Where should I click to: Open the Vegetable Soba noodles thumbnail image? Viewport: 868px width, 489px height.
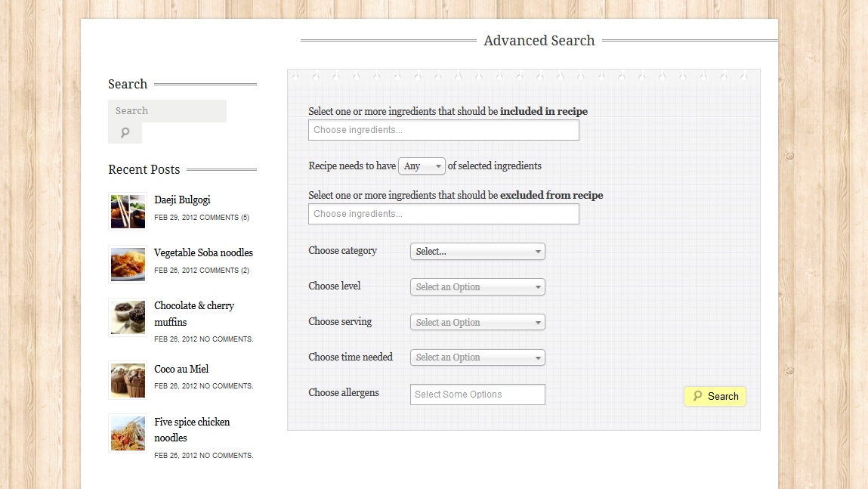pos(128,265)
